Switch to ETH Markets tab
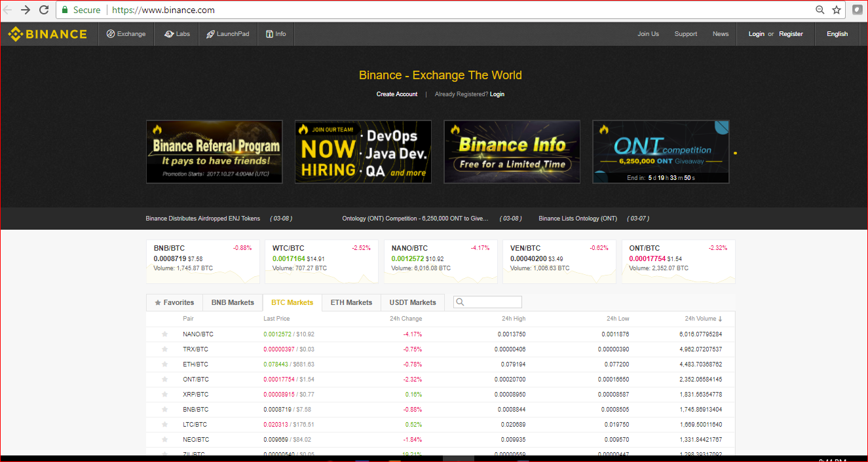 [x=351, y=302]
